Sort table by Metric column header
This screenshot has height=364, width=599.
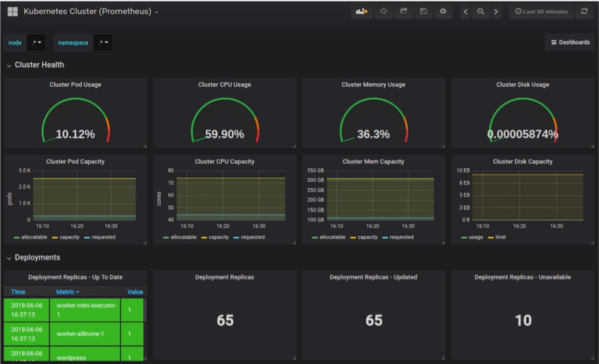pyautogui.click(x=68, y=292)
